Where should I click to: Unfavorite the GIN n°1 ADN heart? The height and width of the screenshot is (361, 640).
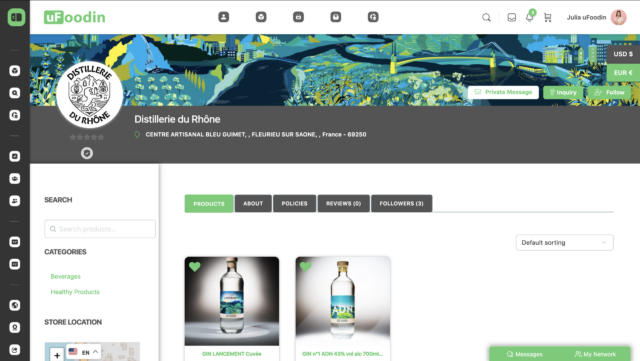[306, 267]
